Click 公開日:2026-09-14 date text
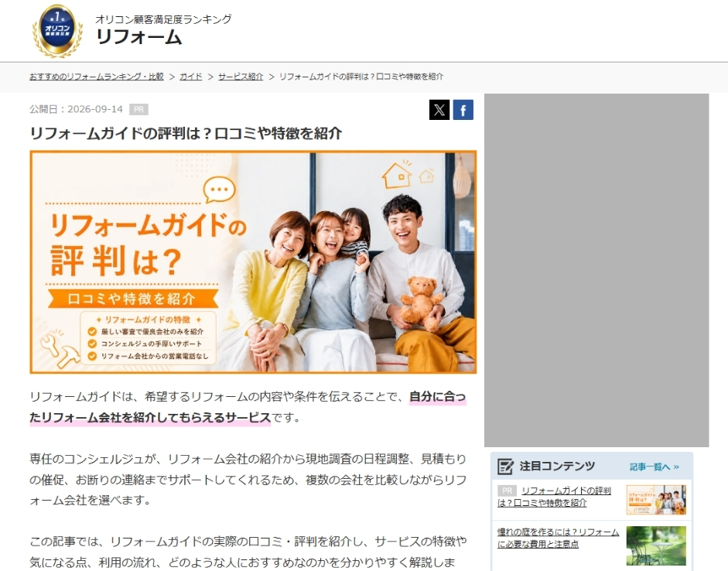Image resolution: width=728 pixels, height=571 pixels. [x=76, y=109]
